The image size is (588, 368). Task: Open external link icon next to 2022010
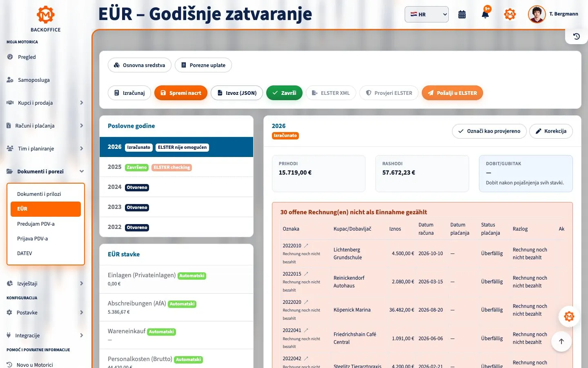(x=306, y=246)
